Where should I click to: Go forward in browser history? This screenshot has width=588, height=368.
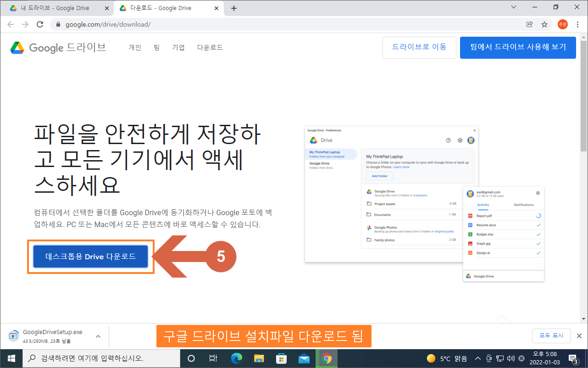coord(25,24)
